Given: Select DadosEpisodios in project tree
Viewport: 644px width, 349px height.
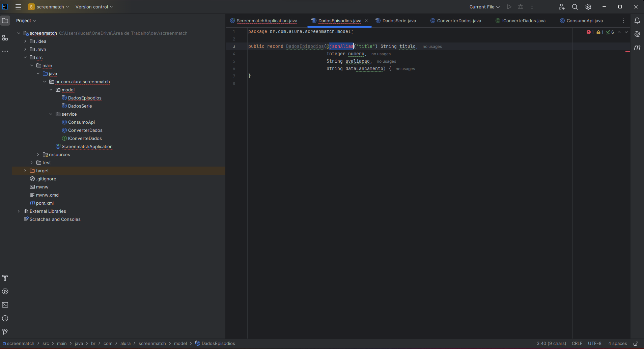Looking at the screenshot, I should pyautogui.click(x=85, y=98).
